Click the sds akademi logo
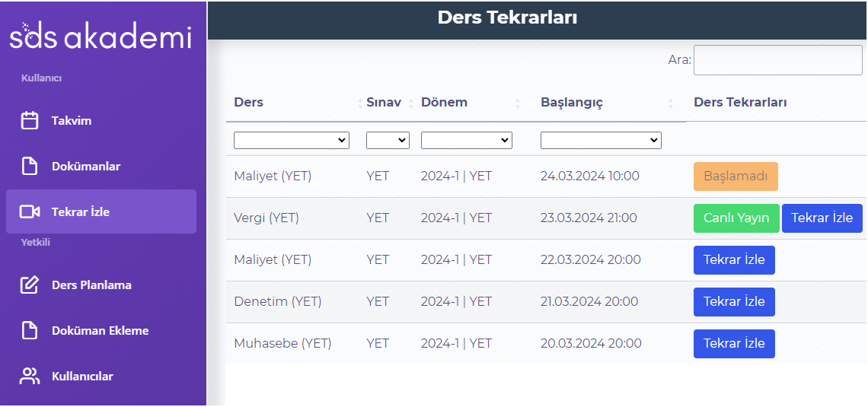This screenshot has height=407, width=868. (101, 36)
